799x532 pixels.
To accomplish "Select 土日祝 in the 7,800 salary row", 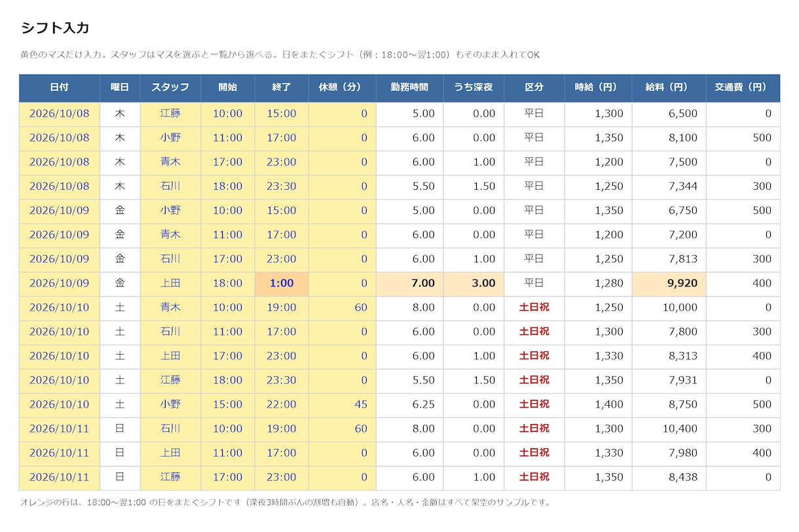I will (x=534, y=332).
